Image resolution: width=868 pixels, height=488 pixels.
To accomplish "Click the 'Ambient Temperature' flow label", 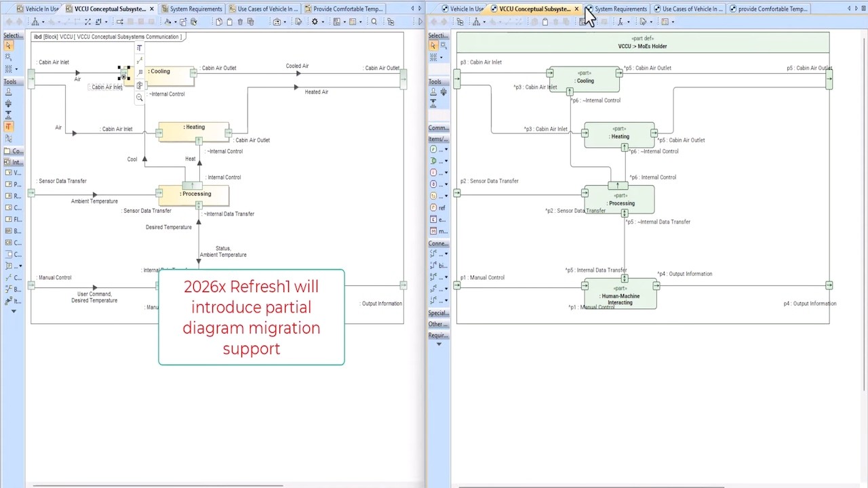I will click(94, 201).
